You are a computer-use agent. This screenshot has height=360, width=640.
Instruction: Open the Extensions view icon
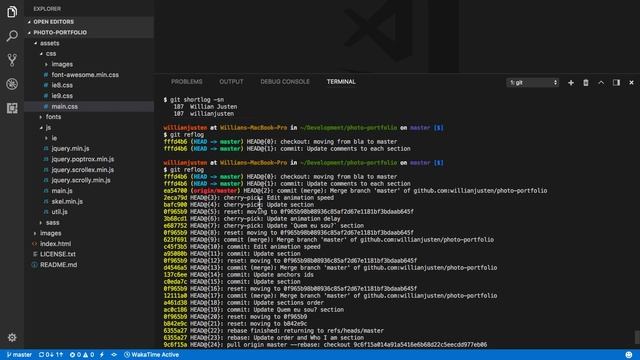point(12,108)
